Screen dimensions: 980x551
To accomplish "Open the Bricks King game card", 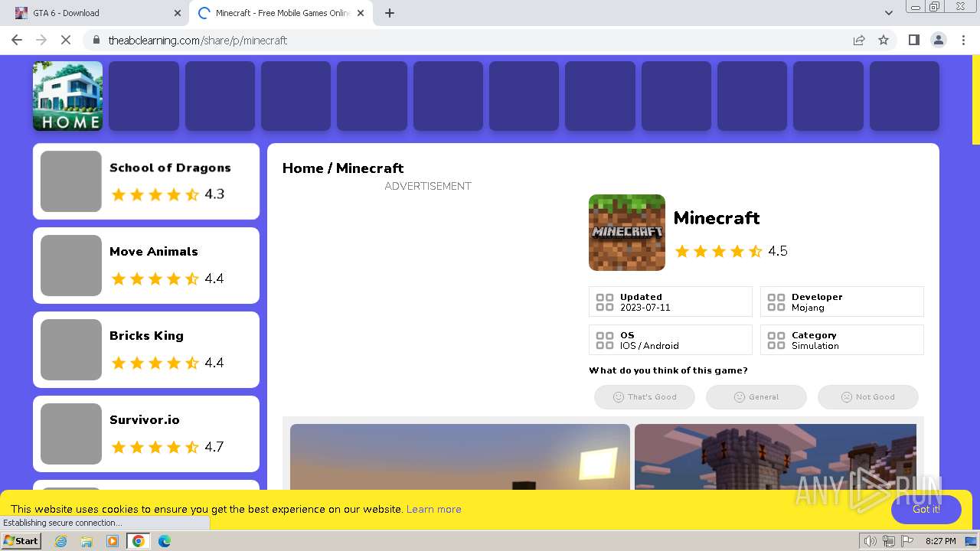I will [x=146, y=350].
